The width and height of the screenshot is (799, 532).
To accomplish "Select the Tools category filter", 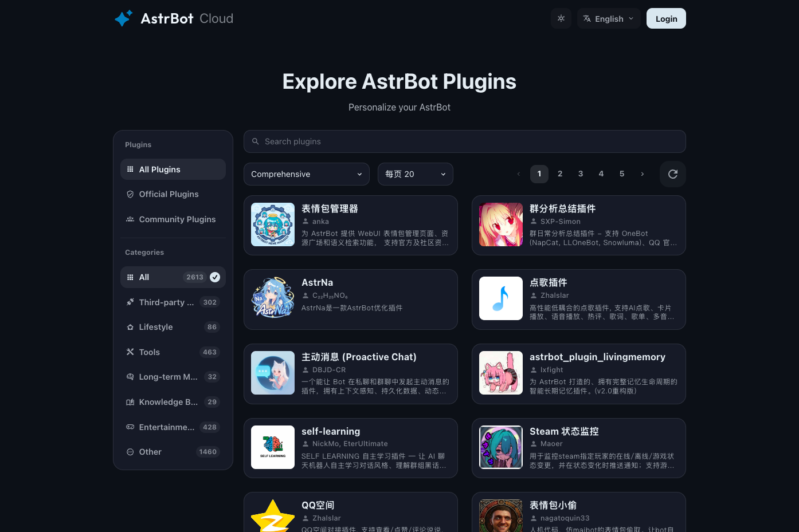I will (x=173, y=352).
